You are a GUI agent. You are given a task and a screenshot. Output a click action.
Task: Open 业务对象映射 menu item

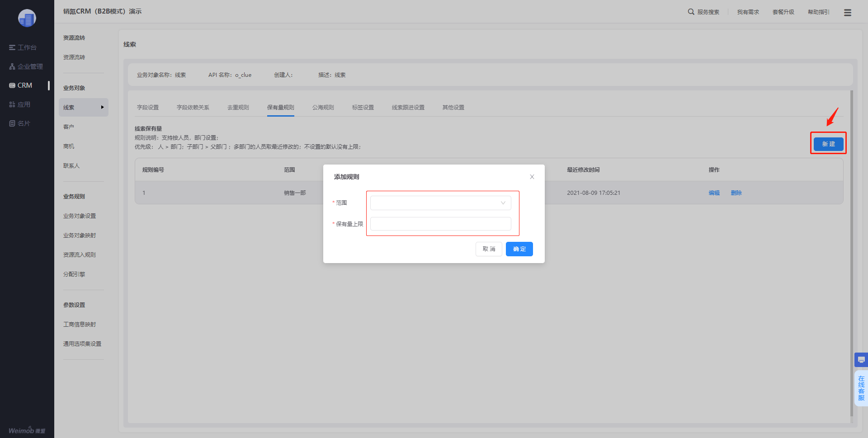click(x=80, y=235)
